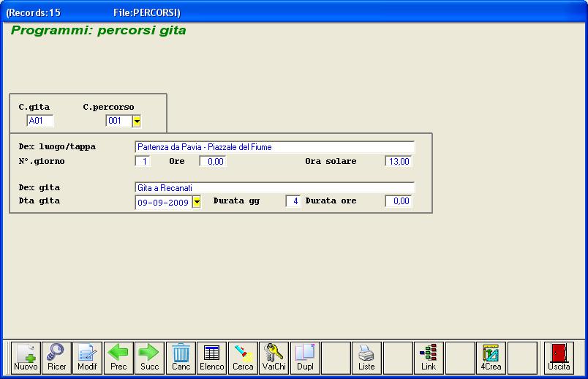Screen dimensions: 588x379
Task: Click the Dex gita field Gita a Recanati
Action: click(x=274, y=187)
